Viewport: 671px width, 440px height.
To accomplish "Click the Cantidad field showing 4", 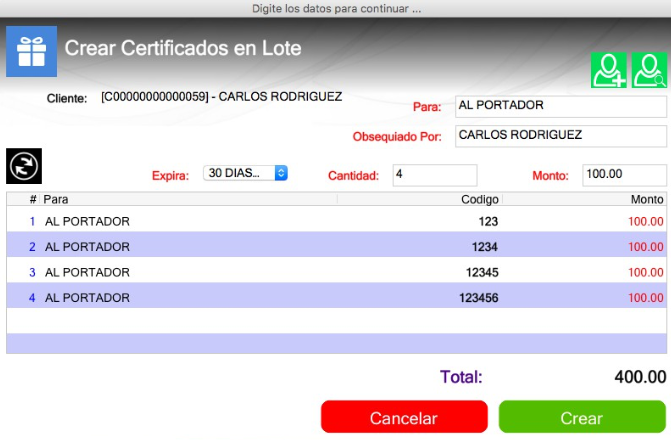I will click(x=435, y=175).
